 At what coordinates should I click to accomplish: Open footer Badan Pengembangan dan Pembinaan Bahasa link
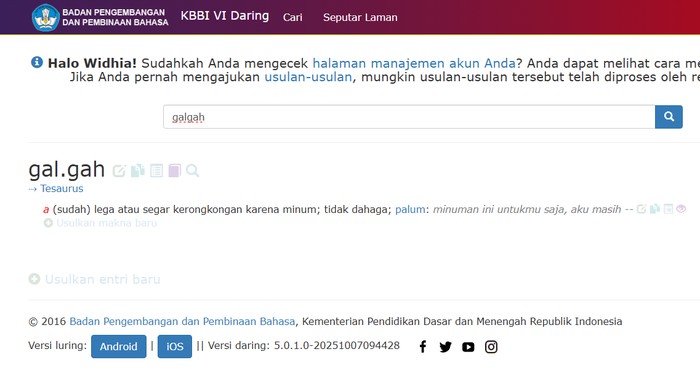coord(182,322)
